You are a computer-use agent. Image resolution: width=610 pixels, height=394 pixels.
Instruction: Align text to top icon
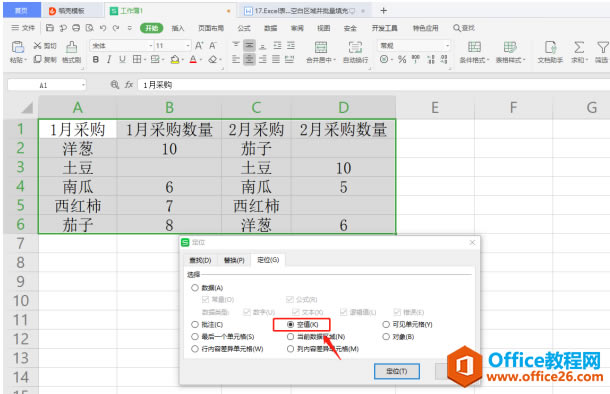coord(236,45)
